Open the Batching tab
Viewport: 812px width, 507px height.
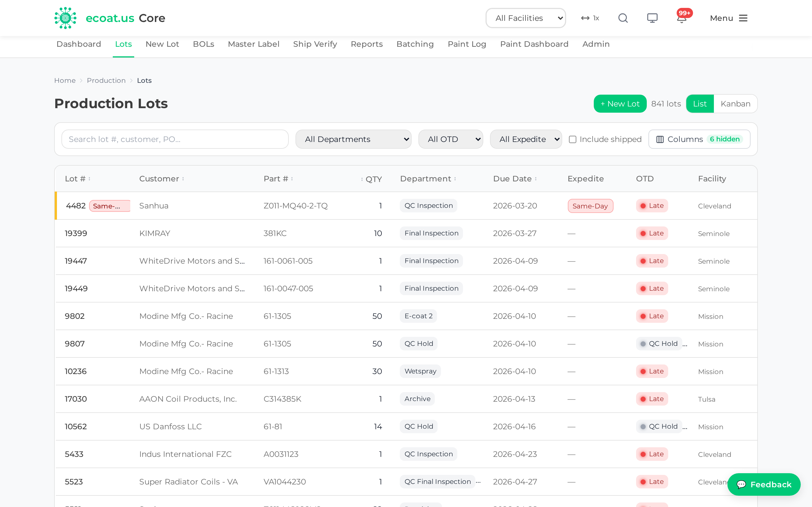pyautogui.click(x=415, y=44)
